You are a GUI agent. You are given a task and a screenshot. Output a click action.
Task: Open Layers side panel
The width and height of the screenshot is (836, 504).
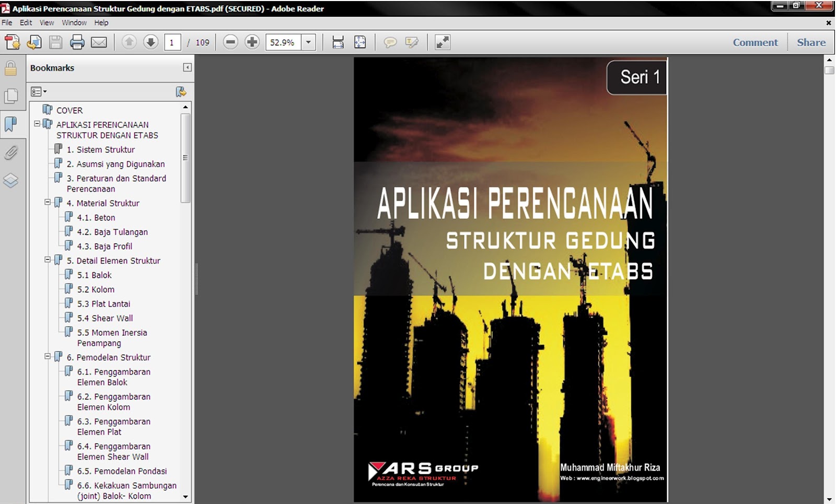(x=10, y=181)
